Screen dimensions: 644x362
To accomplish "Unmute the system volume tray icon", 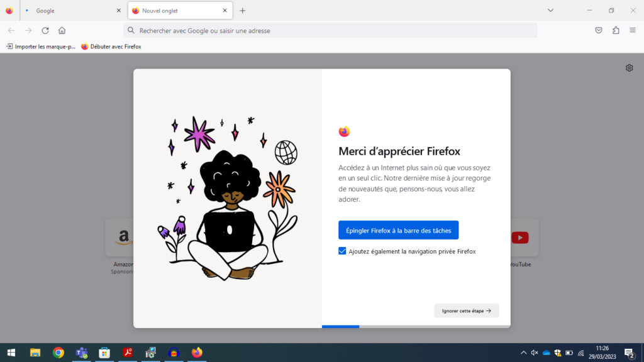I will pyautogui.click(x=535, y=353).
